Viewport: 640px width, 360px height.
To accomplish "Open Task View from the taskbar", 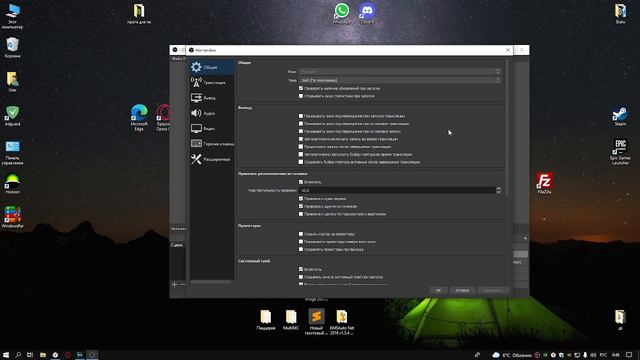I will pyautogui.click(x=30, y=355).
